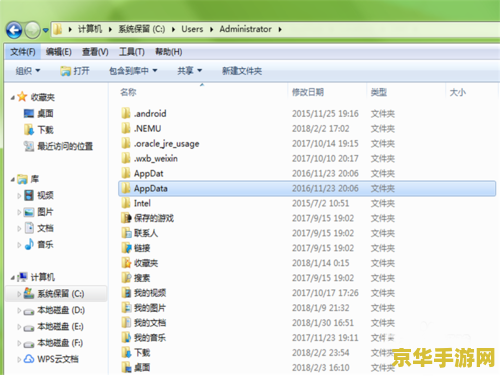Viewport: 501px width, 376px height.
Task: Select the 文档 library icon
Action: (x=29, y=228)
